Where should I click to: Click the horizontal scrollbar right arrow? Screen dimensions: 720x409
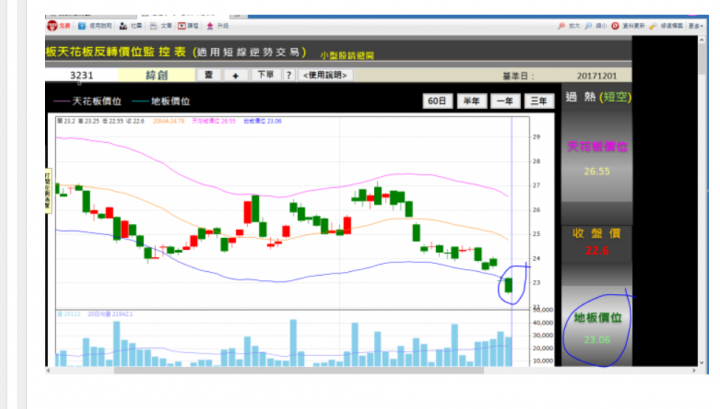pyautogui.click(x=694, y=370)
